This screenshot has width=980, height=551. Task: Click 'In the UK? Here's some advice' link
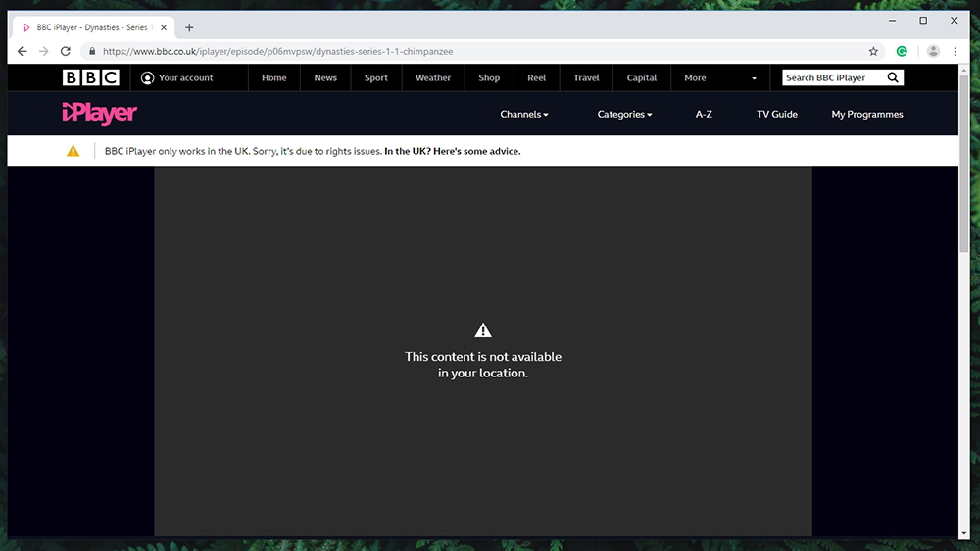click(453, 151)
